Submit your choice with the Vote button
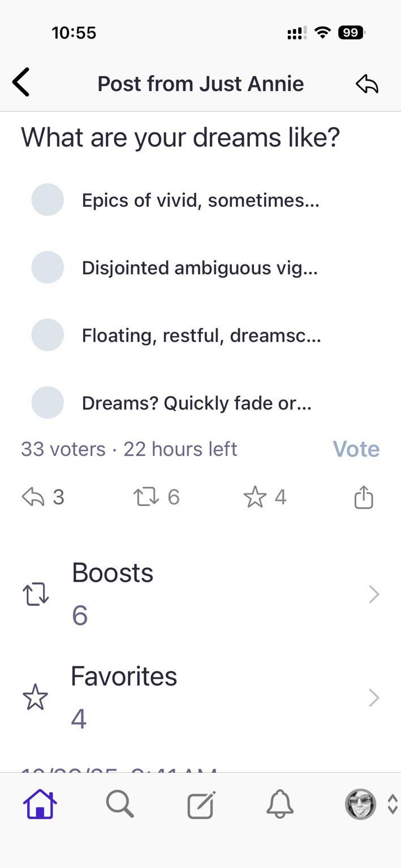This screenshot has height=868, width=401. point(356,448)
